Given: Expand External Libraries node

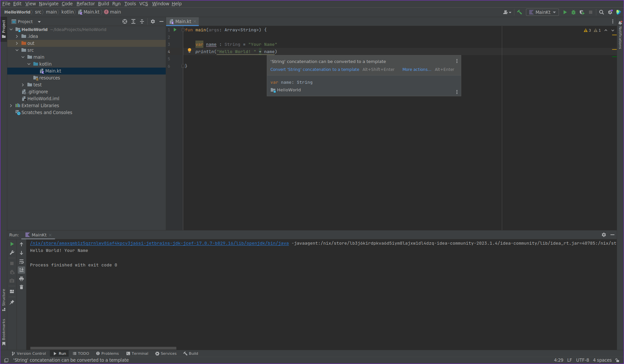Looking at the screenshot, I should (11, 106).
